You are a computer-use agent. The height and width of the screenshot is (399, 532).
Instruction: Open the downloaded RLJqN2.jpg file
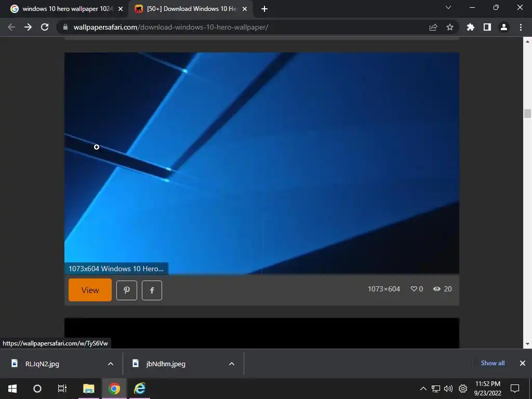click(x=42, y=364)
